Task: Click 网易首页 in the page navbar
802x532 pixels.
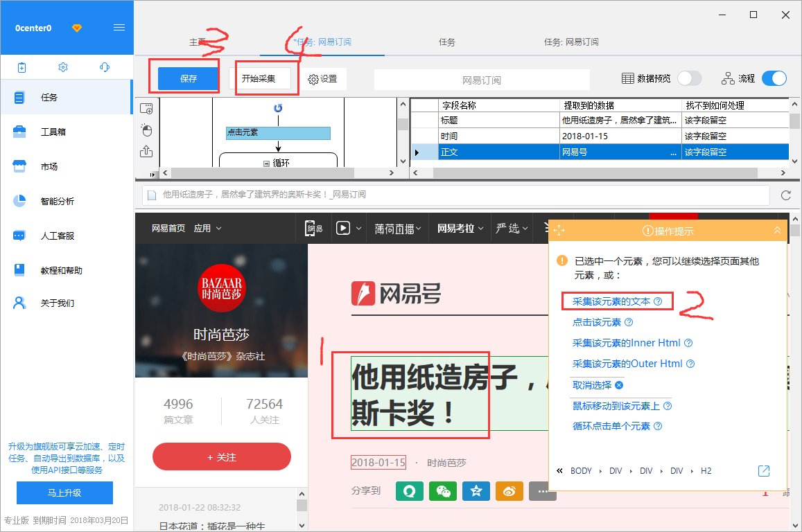Action: click(168, 229)
